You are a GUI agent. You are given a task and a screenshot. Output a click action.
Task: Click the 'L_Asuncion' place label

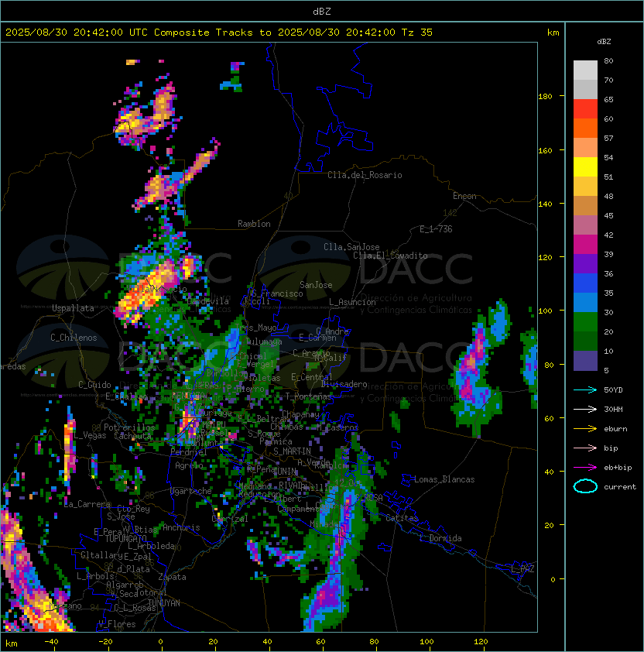click(352, 302)
